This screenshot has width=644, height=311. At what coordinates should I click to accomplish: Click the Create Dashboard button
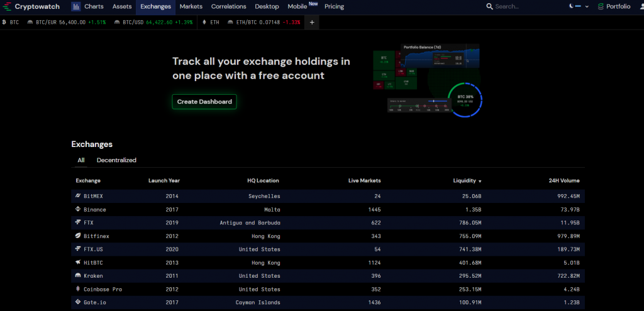pyautogui.click(x=204, y=102)
